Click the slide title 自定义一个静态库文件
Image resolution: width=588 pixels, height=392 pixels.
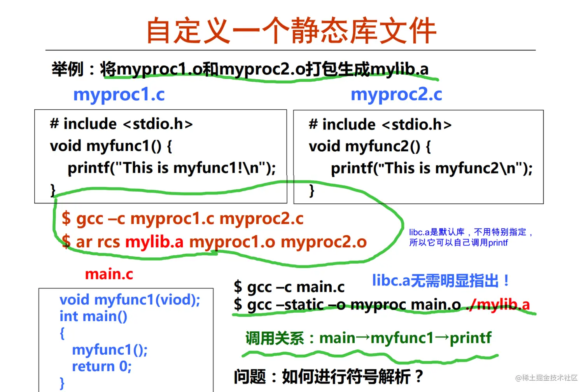coord(291,31)
